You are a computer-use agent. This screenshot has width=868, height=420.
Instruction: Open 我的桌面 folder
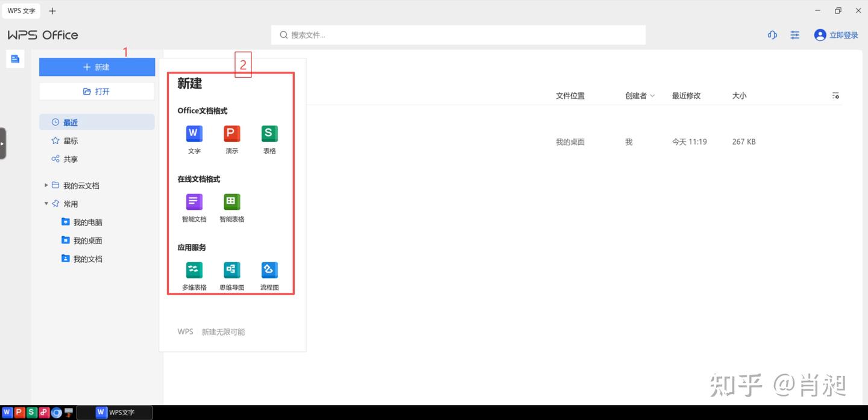tap(82, 240)
